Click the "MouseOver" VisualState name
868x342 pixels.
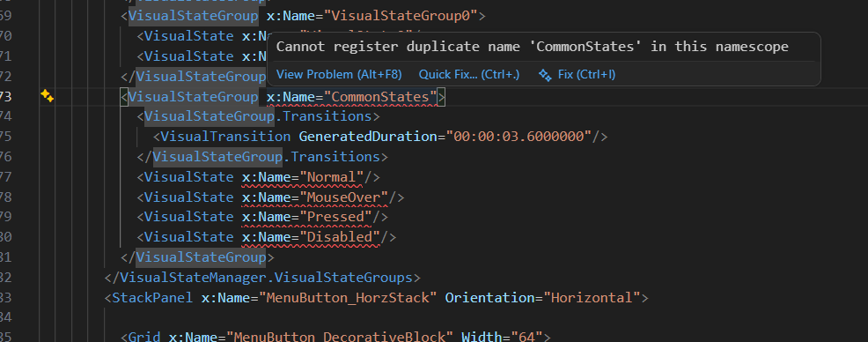tap(344, 197)
